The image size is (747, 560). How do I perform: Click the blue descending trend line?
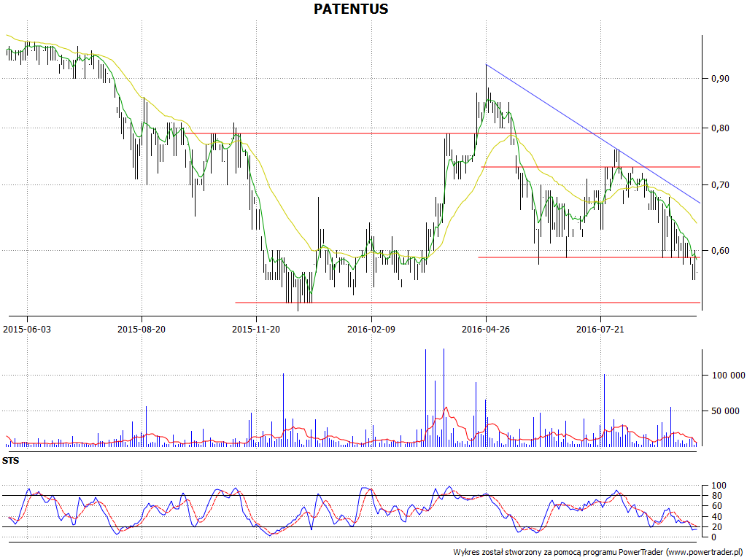pos(593,134)
